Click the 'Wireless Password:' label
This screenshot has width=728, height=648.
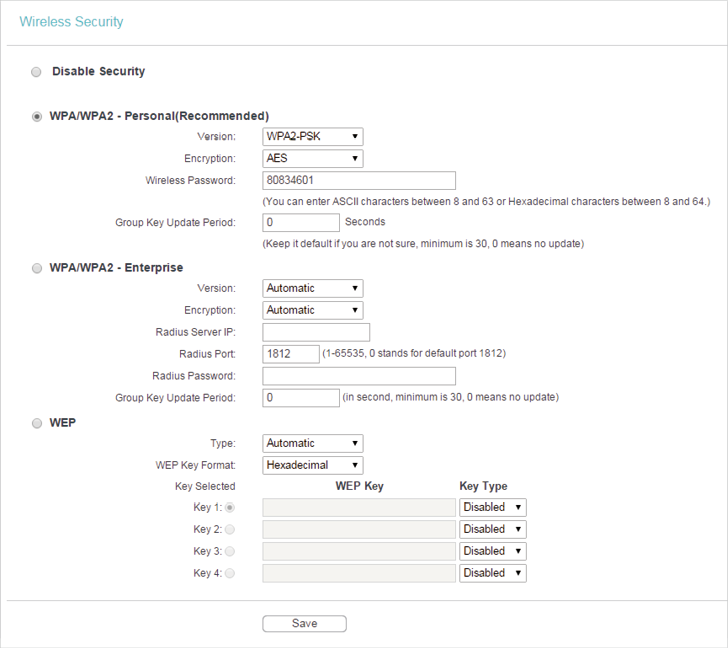click(190, 181)
